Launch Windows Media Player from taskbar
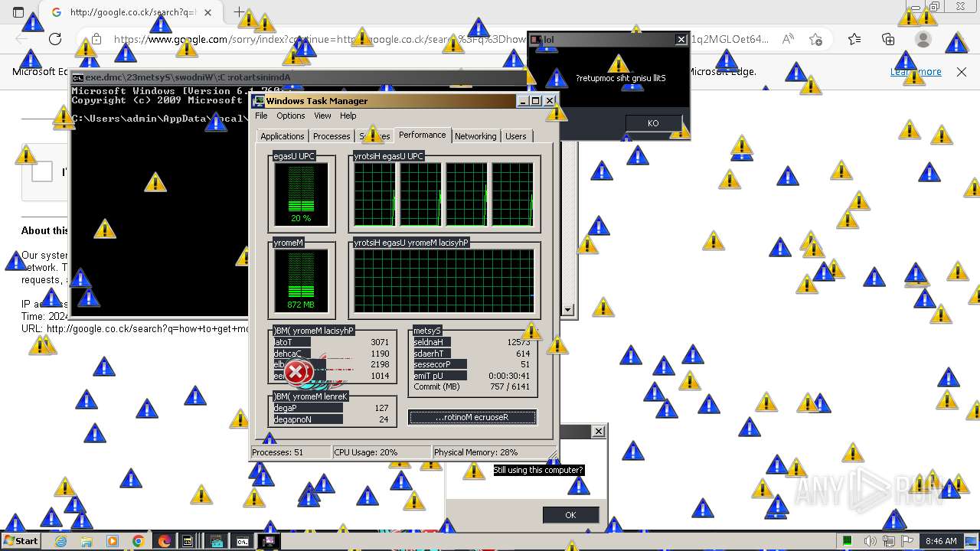This screenshot has width=980, height=551. coord(113,541)
